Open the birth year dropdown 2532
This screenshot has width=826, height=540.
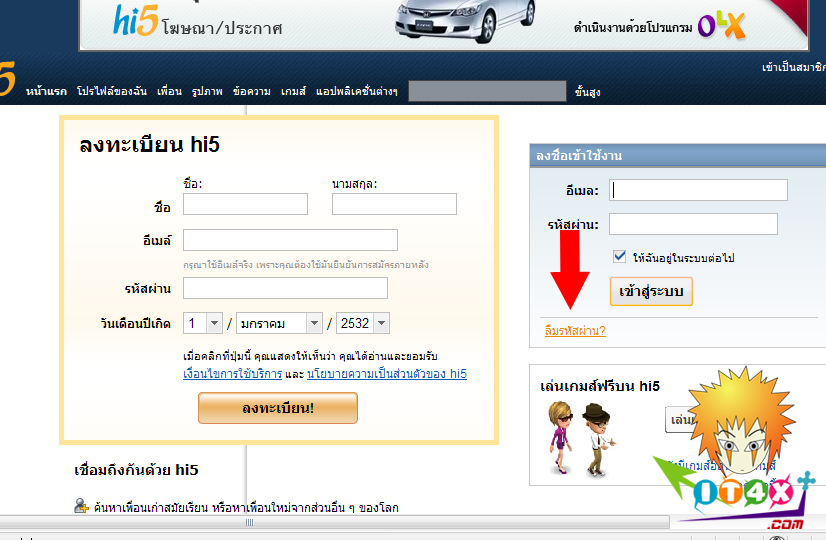[363, 323]
